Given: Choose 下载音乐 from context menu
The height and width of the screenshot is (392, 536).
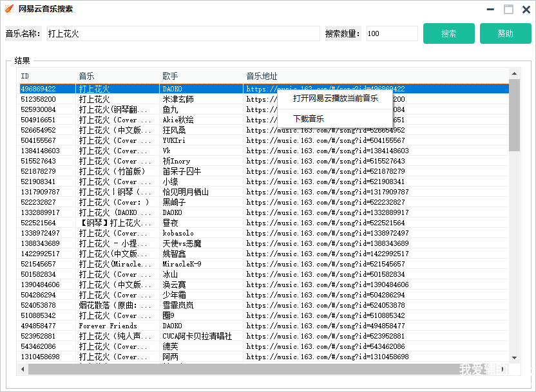Looking at the screenshot, I should (x=309, y=119).
